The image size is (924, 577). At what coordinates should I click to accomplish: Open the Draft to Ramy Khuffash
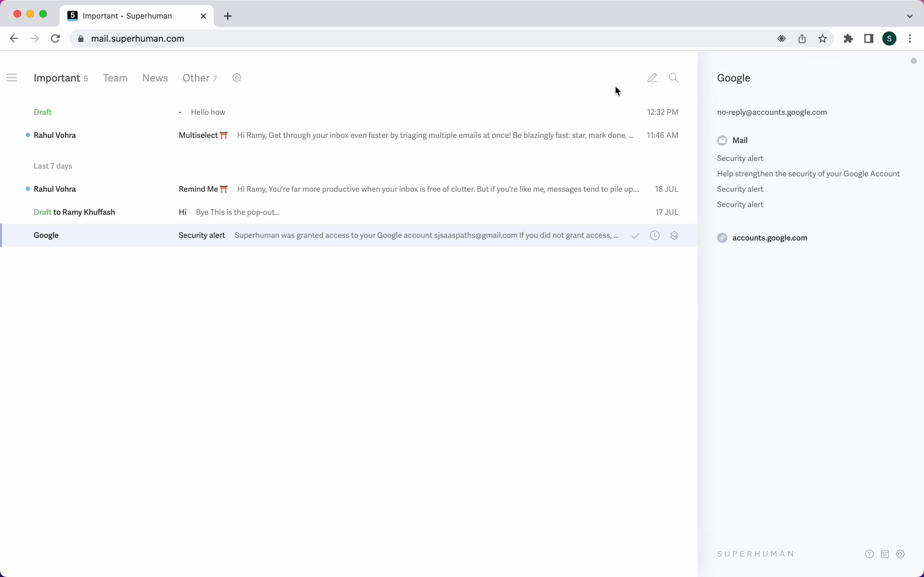click(x=229, y=212)
